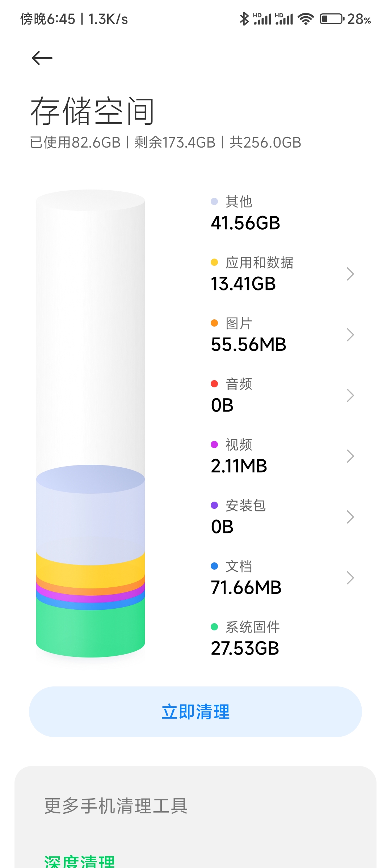Tap the yellow dot beside 应用和数据
The width and height of the screenshot is (391, 868).
point(214,262)
